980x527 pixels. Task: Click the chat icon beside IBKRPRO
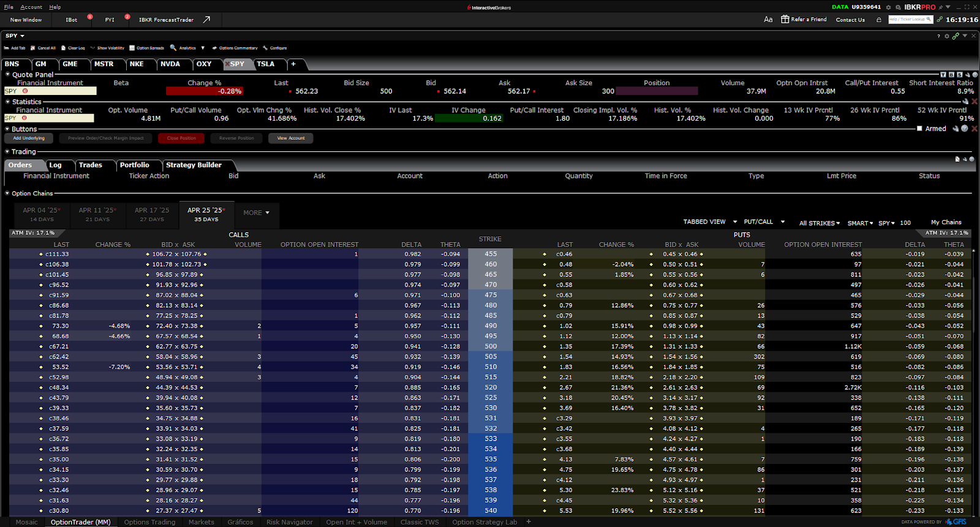(898, 7)
